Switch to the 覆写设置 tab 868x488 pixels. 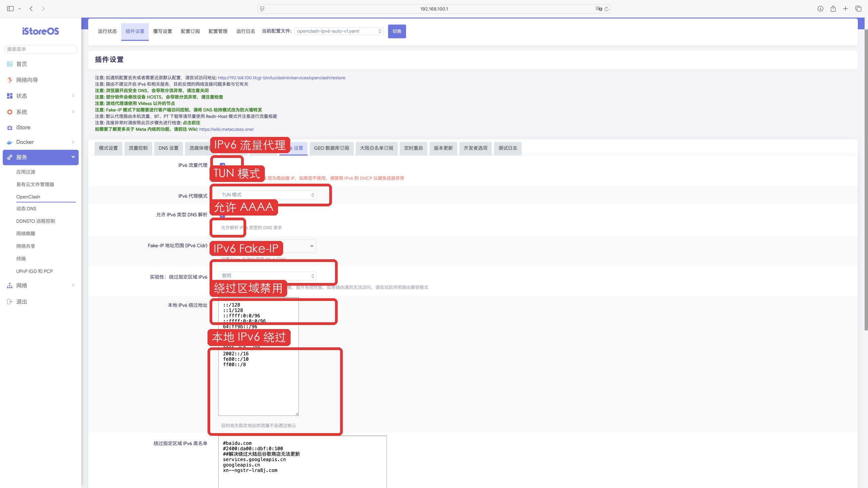pos(162,32)
